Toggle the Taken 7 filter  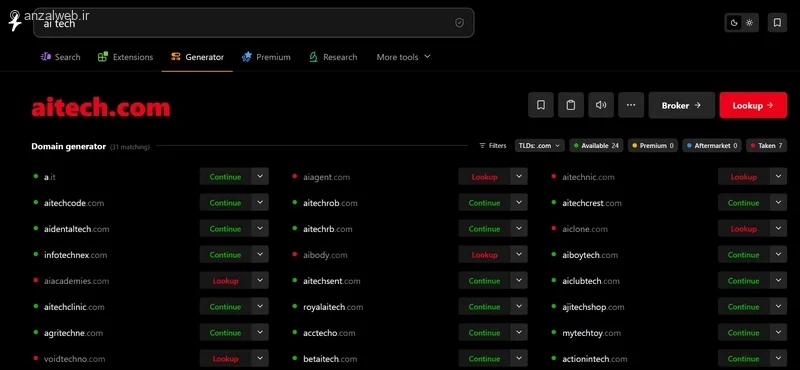coord(766,146)
